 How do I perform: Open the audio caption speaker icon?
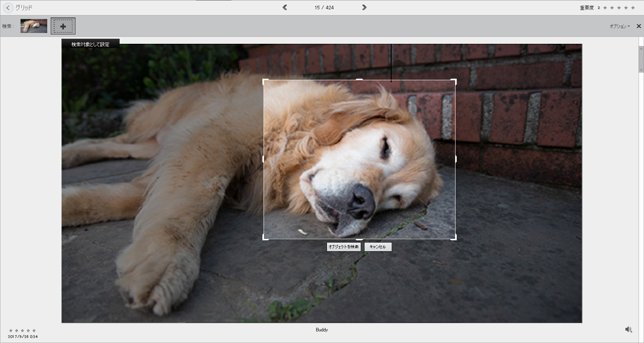(629, 329)
